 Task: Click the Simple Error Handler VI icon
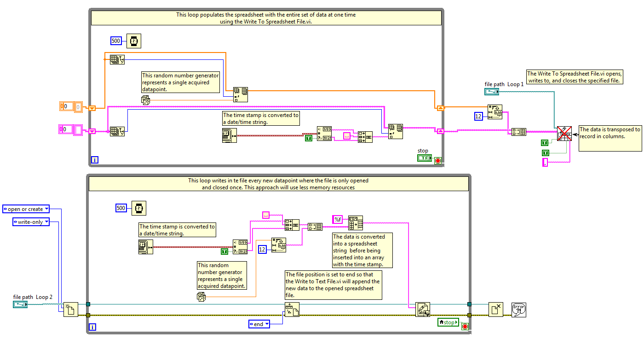click(x=518, y=310)
